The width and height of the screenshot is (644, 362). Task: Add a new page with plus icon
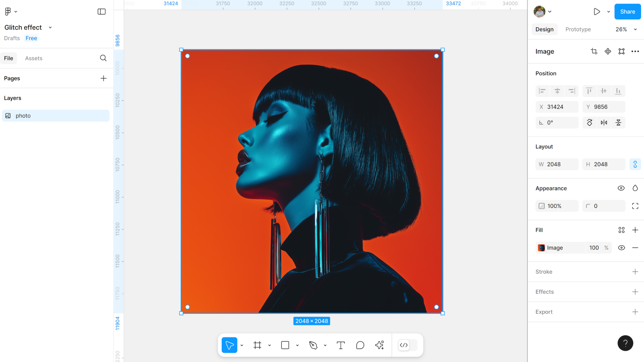coord(103,78)
